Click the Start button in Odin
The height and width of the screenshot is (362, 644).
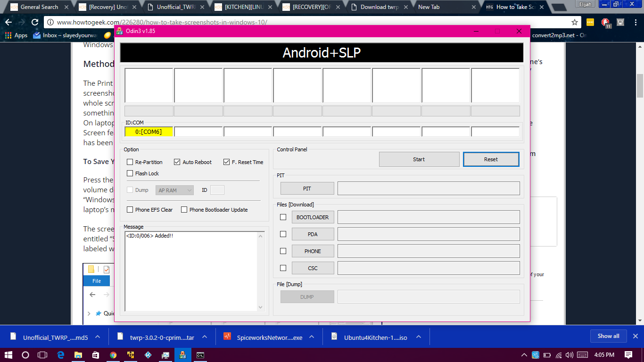pos(419,159)
